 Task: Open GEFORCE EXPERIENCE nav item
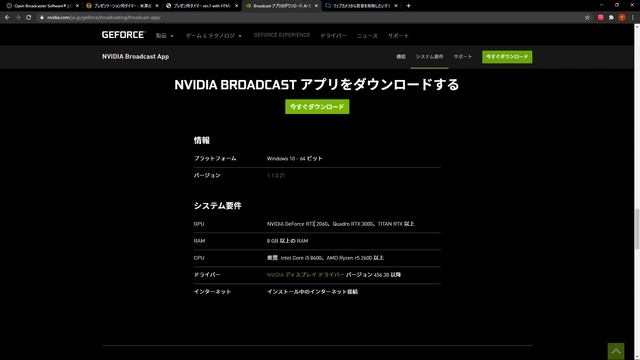(x=282, y=35)
